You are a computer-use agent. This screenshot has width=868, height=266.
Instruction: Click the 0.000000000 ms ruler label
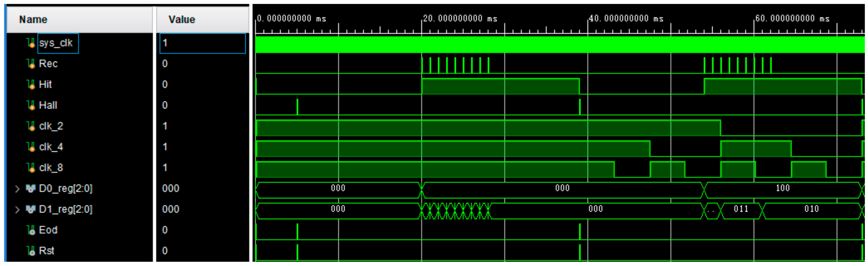(x=291, y=19)
